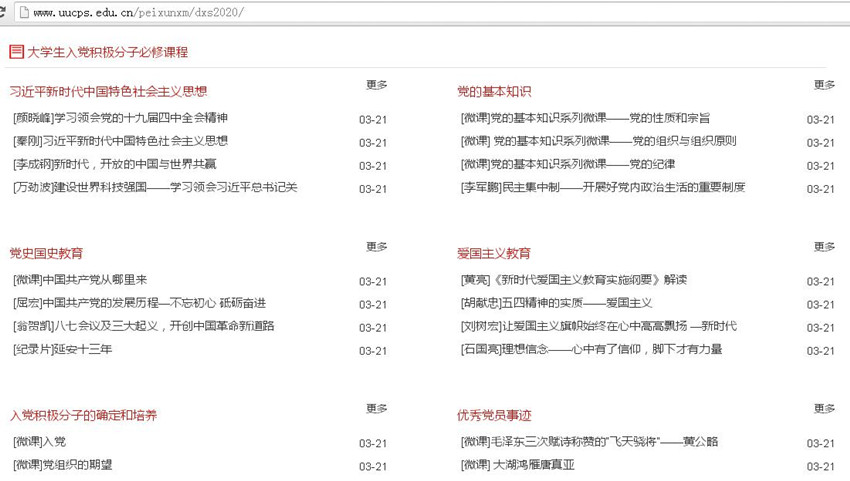Viewport: 850px width, 481px height.
Task: Open [微课] 中国共产党从哪里来
Action: [x=80, y=281]
